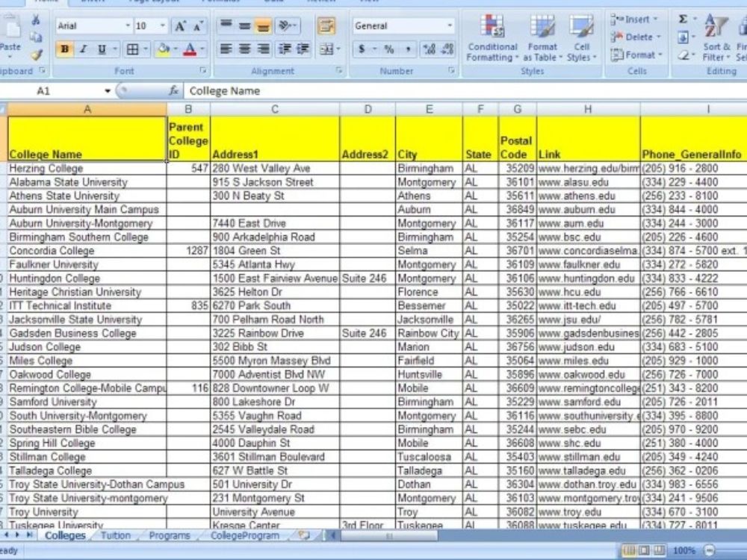
Task: Click Merge and Center icon
Action: pos(326,49)
